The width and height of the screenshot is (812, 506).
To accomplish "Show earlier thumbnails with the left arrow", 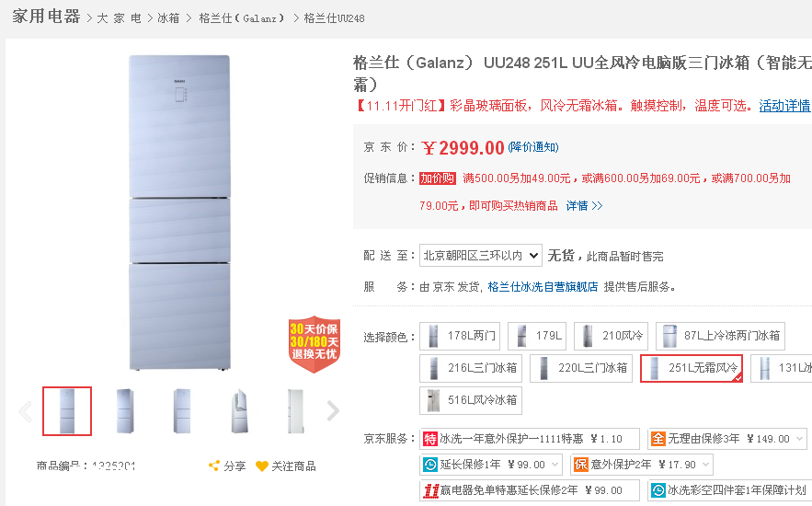I will [x=25, y=411].
